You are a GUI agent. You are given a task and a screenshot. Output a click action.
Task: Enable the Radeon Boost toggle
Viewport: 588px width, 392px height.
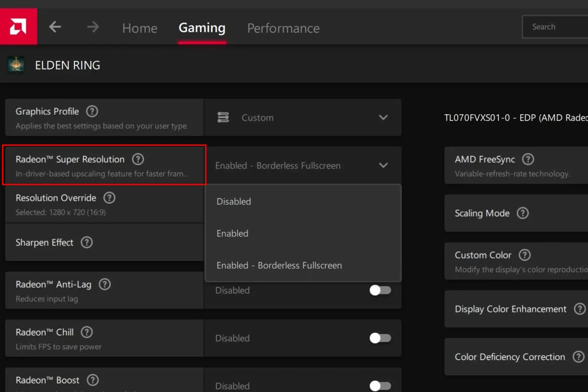tap(380, 386)
